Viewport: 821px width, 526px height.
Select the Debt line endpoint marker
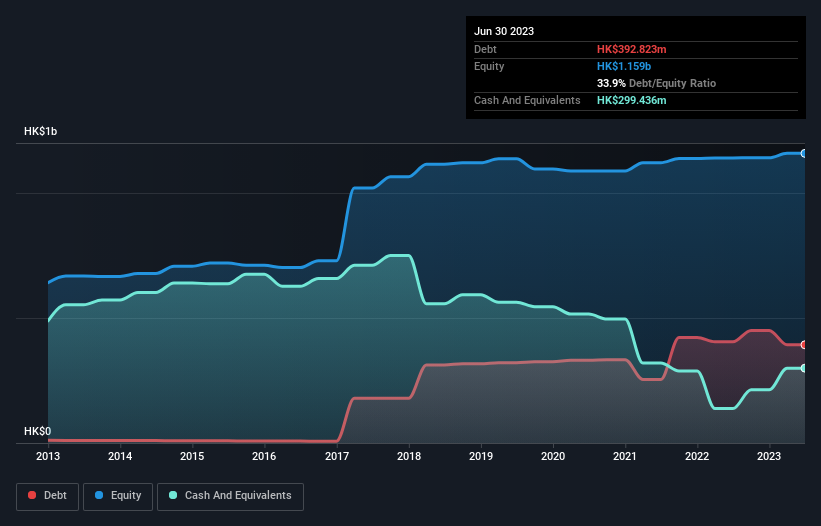(804, 344)
